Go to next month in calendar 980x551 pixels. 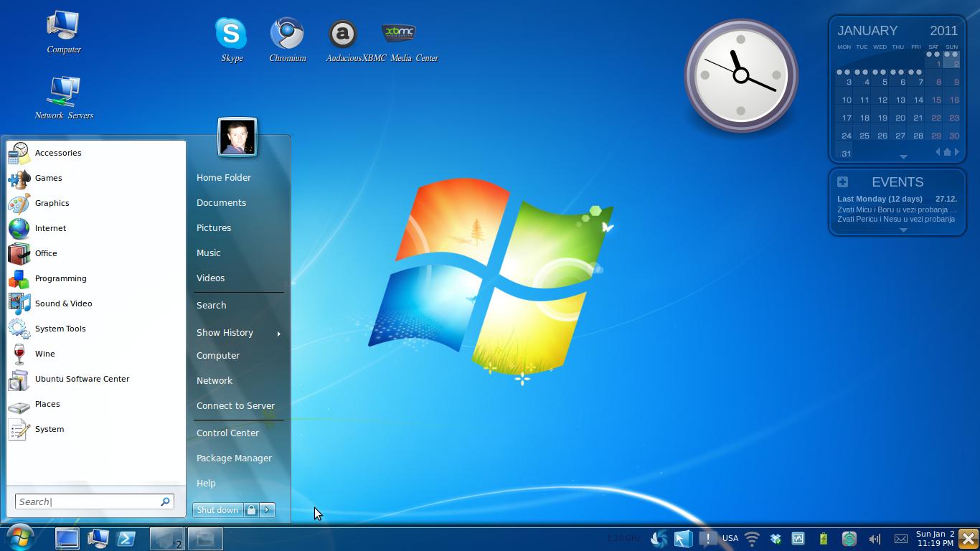(x=957, y=152)
